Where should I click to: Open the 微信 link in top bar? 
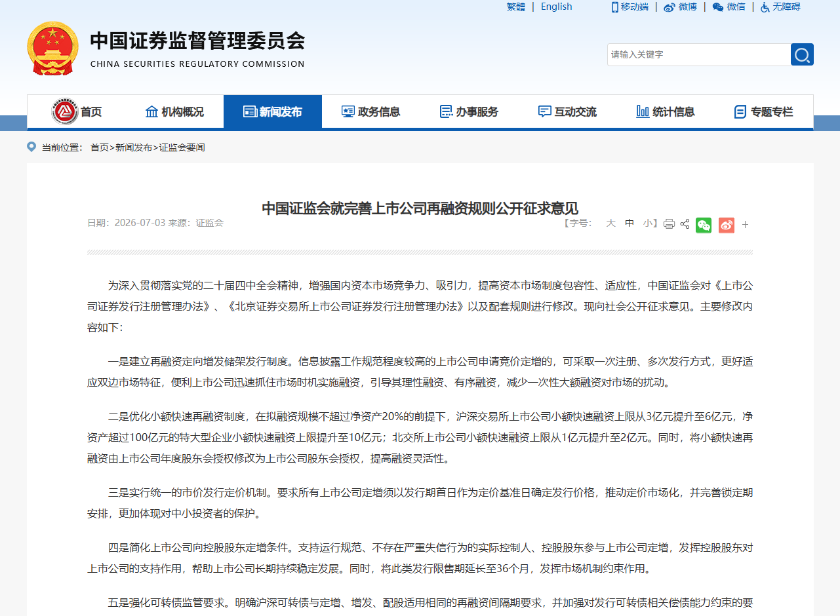click(x=736, y=7)
